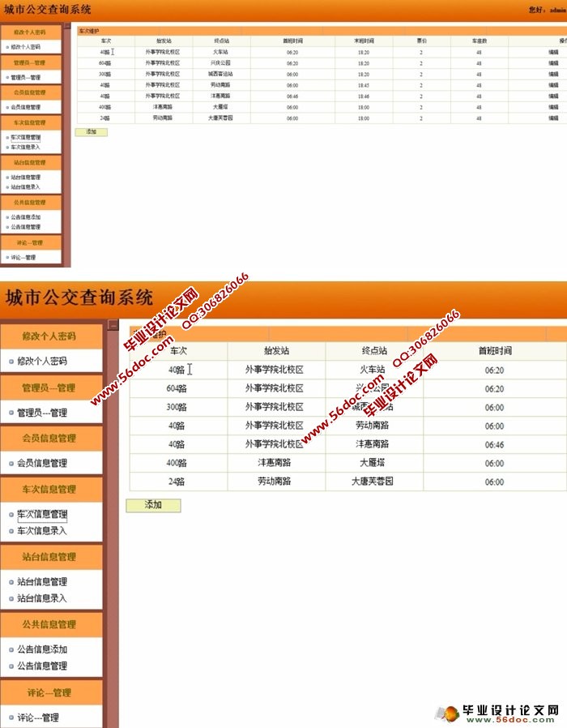The height and width of the screenshot is (728, 567).
Task: Click bullet icon beside 修改个人密码 in enlarged sidebar
Action: coord(11,362)
